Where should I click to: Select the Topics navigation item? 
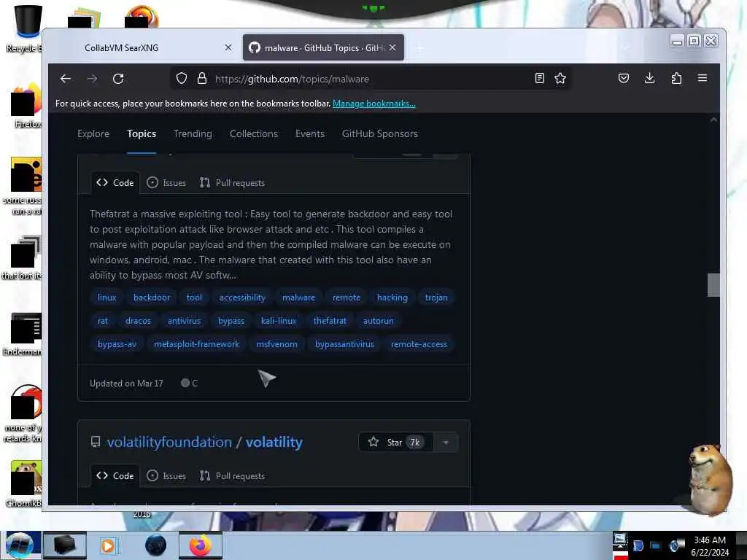(x=142, y=134)
